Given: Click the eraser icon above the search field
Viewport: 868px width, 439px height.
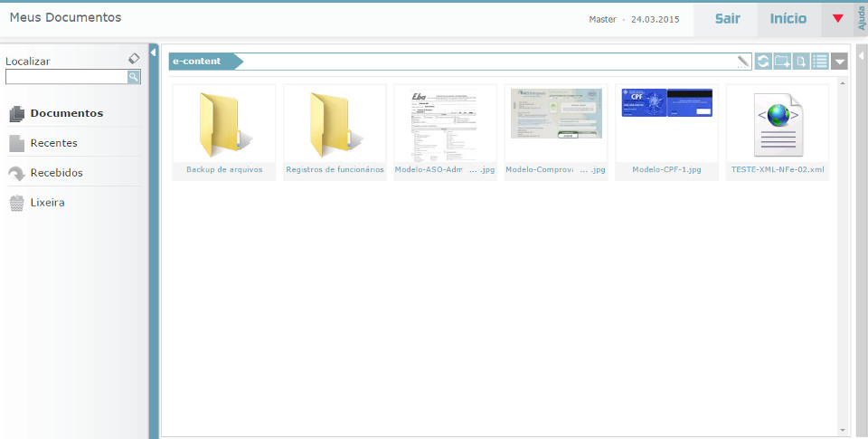Looking at the screenshot, I should (x=134, y=59).
